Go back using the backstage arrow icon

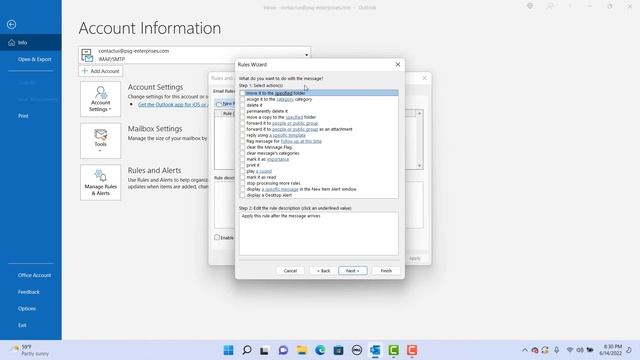11,24
